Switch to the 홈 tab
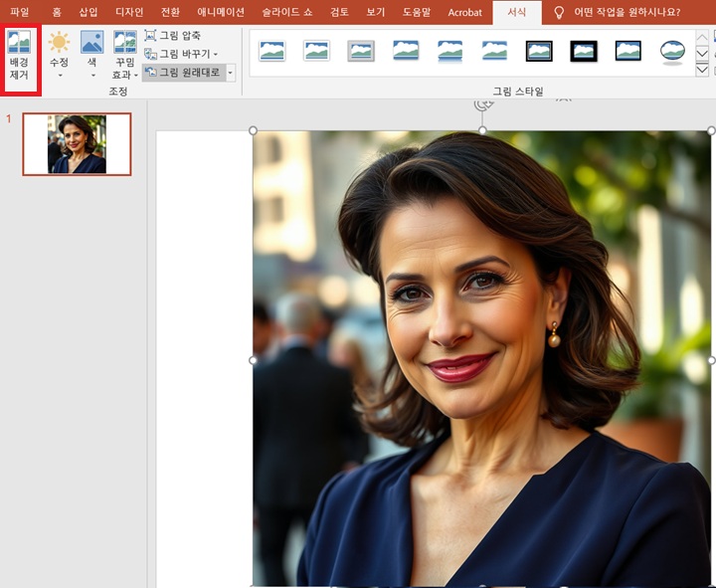 click(57, 12)
